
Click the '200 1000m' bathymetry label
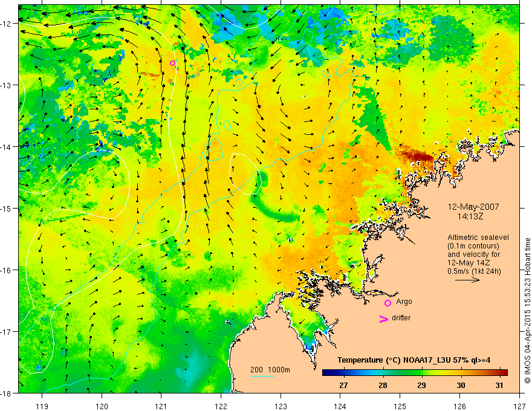pyautogui.click(x=270, y=370)
